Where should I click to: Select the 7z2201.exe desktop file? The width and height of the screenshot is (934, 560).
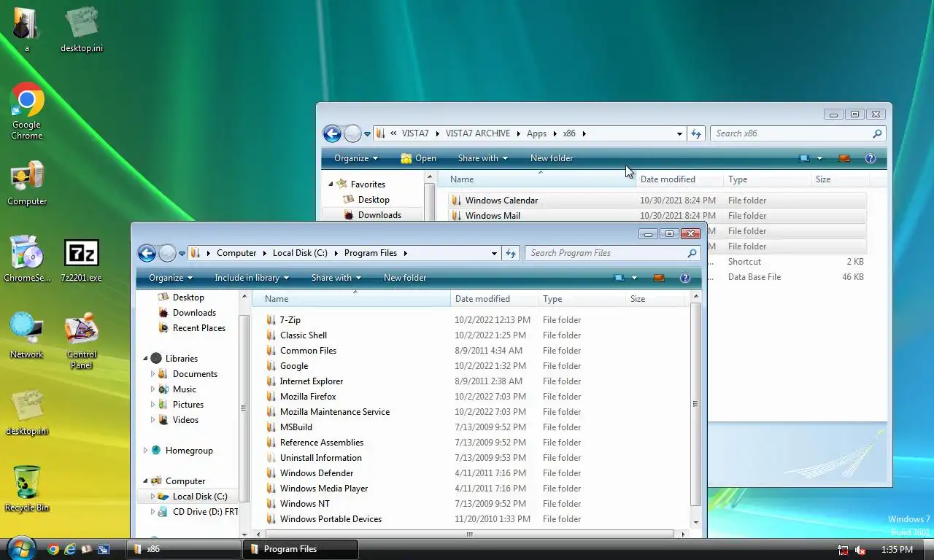tap(81, 261)
